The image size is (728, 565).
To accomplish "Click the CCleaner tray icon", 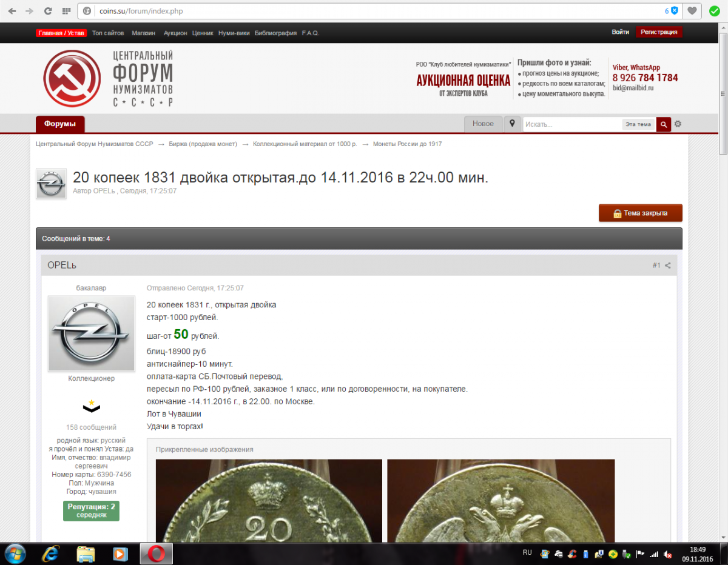I will coord(572,554).
